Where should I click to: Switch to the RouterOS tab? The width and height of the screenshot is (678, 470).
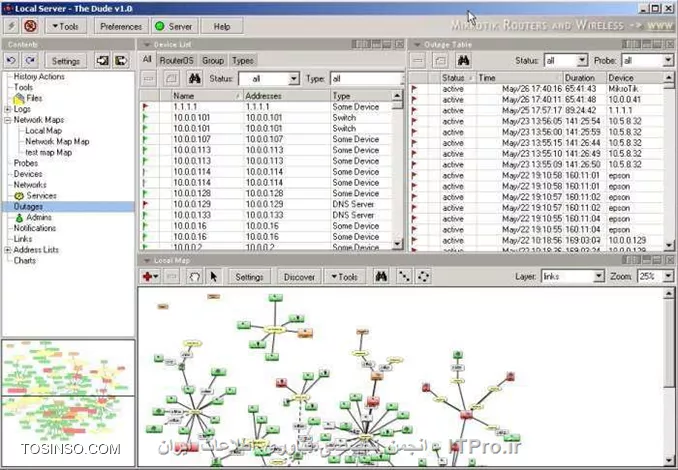pos(176,61)
